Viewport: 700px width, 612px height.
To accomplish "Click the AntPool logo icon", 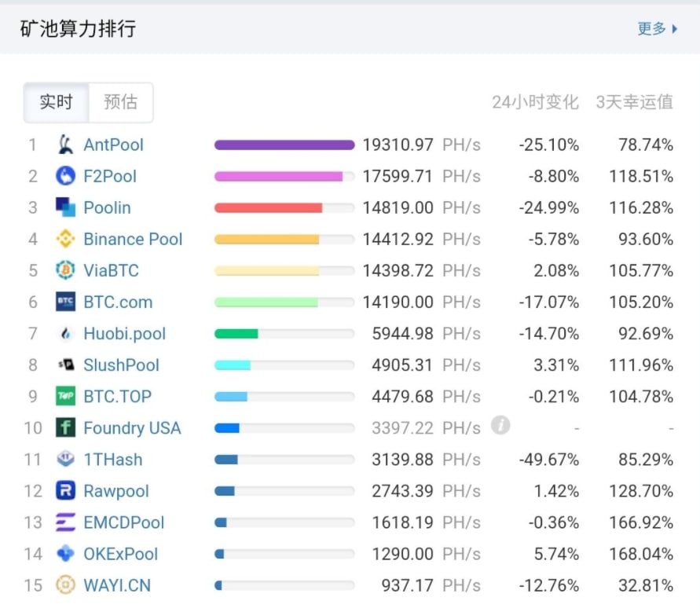I will point(66,145).
